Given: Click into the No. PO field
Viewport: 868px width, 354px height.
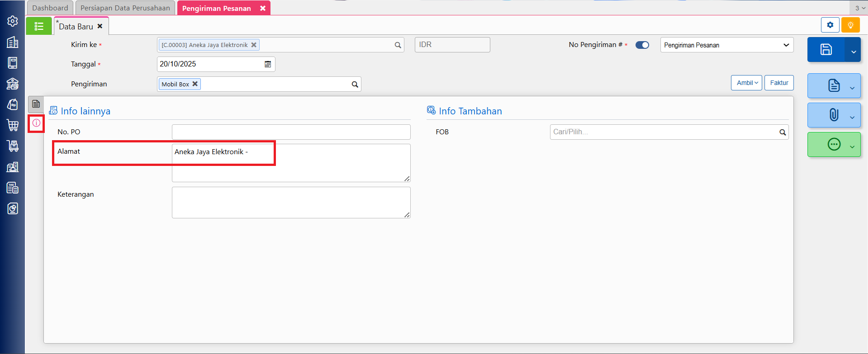Looking at the screenshot, I should point(291,132).
